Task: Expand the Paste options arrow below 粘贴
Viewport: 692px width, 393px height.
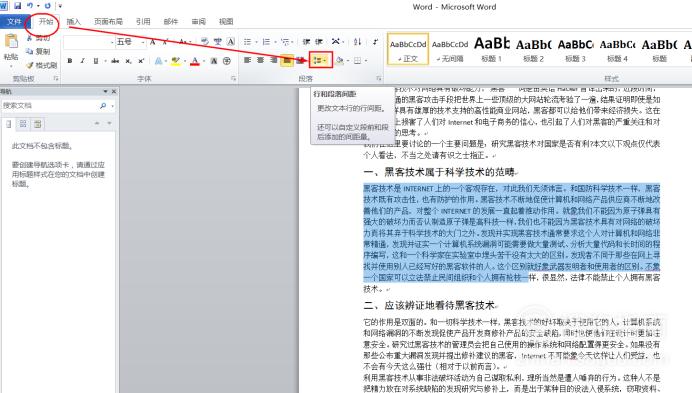Action: pos(11,66)
